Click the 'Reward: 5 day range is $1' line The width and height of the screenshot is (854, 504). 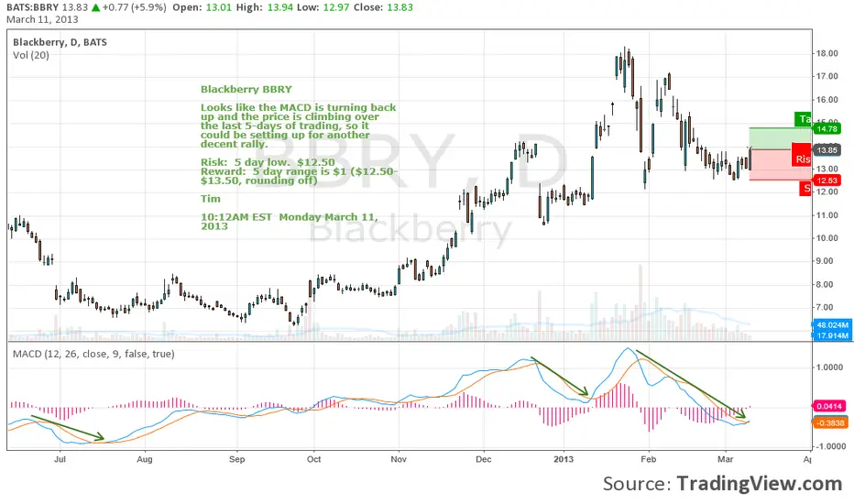(x=299, y=176)
